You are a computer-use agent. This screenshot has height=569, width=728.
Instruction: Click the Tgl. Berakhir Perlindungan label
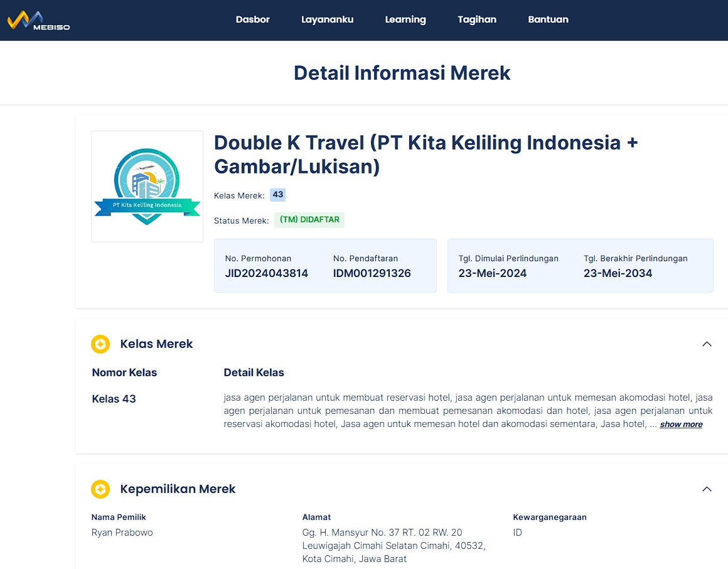(x=636, y=258)
